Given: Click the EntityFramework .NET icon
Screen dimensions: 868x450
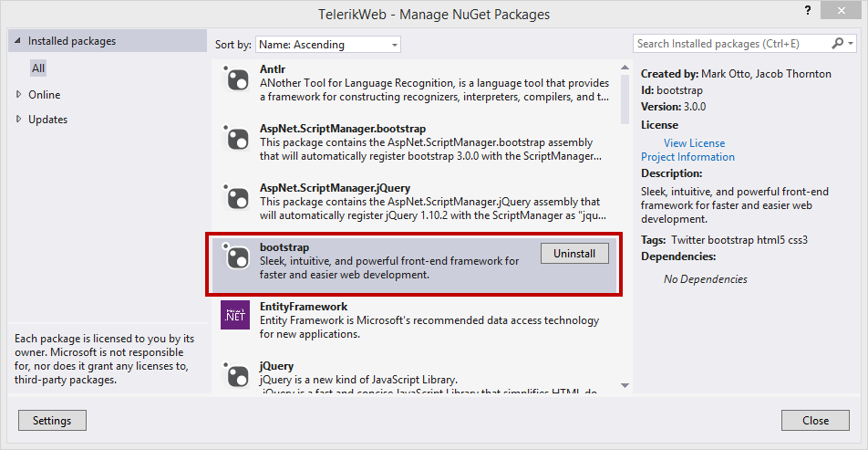Looking at the screenshot, I should point(234,315).
